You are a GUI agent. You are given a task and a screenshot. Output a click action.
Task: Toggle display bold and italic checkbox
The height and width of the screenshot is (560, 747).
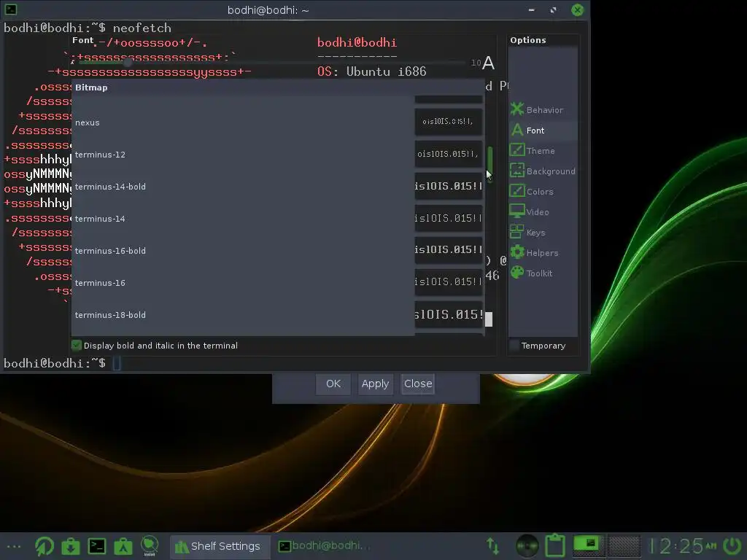[76, 345]
